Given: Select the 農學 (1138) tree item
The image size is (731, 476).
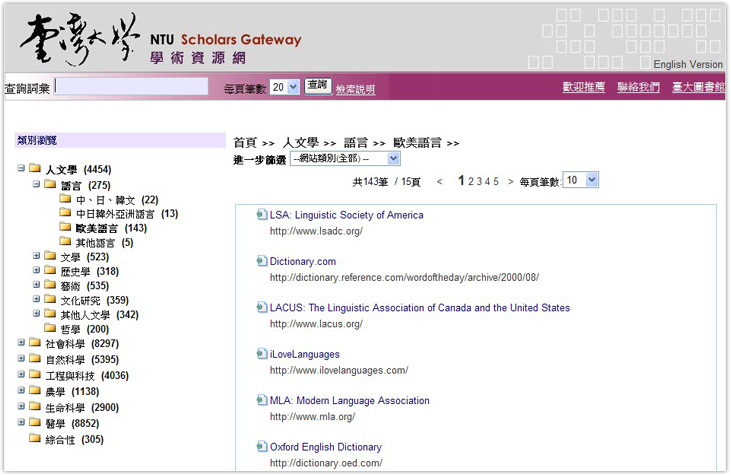Looking at the screenshot, I should point(72,391).
